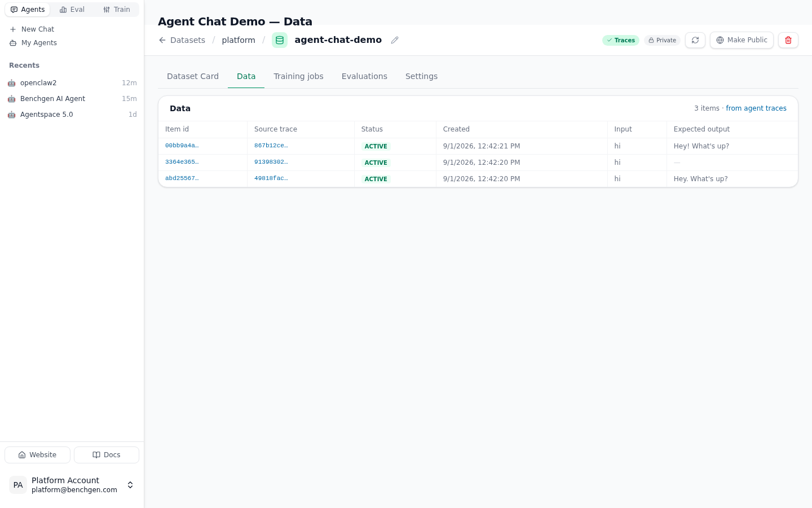Switch to the Agents mode tab
This screenshot has height=508, width=812.
pos(28,10)
